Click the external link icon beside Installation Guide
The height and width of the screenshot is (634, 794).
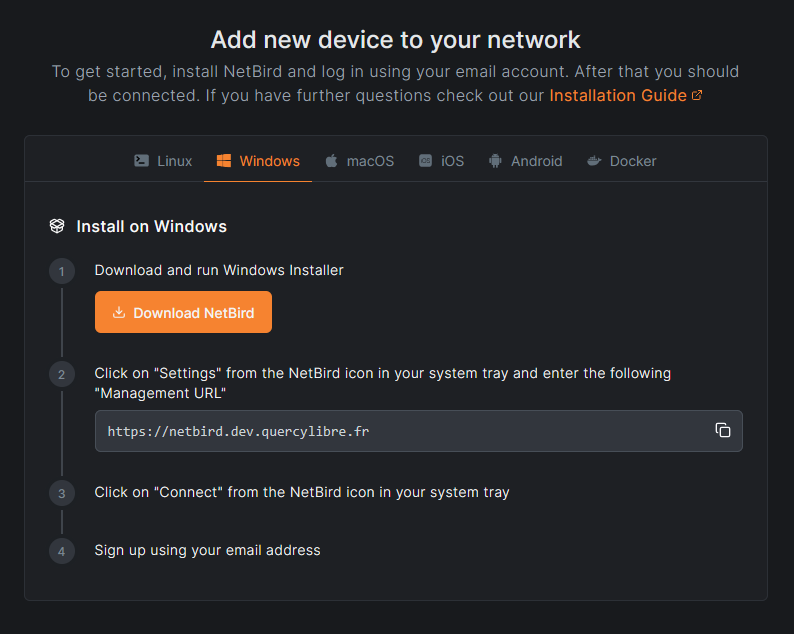click(x=697, y=96)
